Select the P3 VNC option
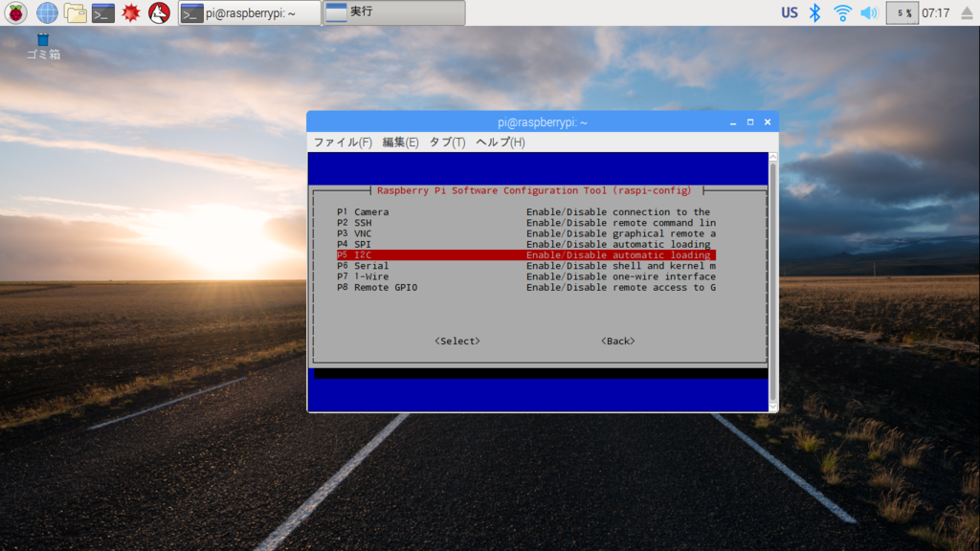The width and height of the screenshot is (980, 551). click(526, 233)
